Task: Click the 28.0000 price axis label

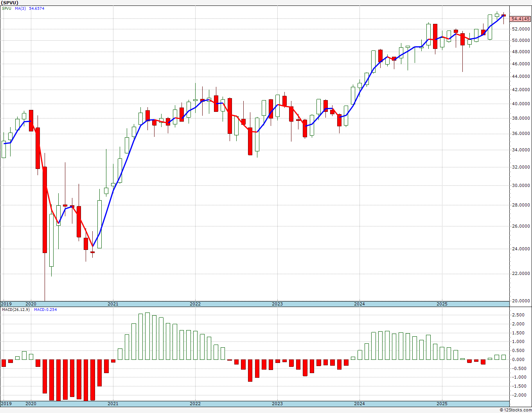Action: click(x=521, y=205)
